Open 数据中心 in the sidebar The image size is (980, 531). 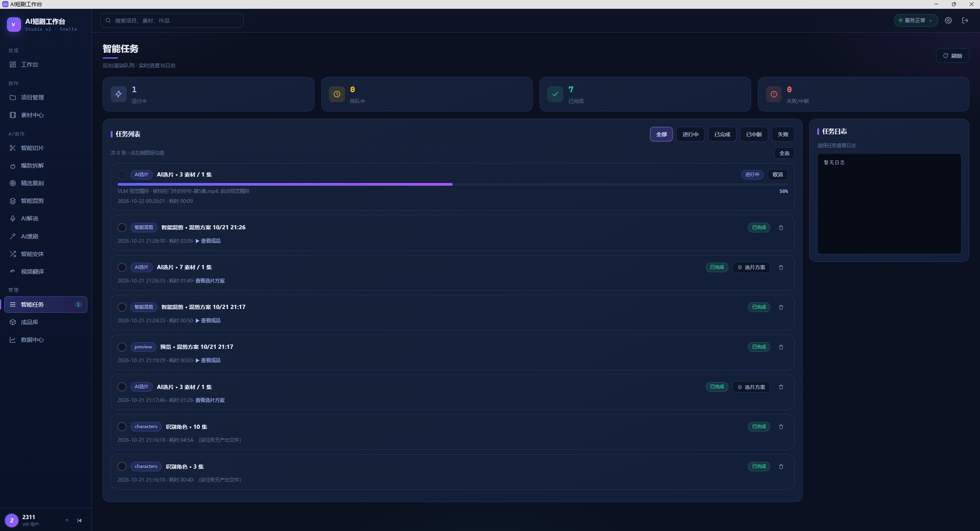46,340
